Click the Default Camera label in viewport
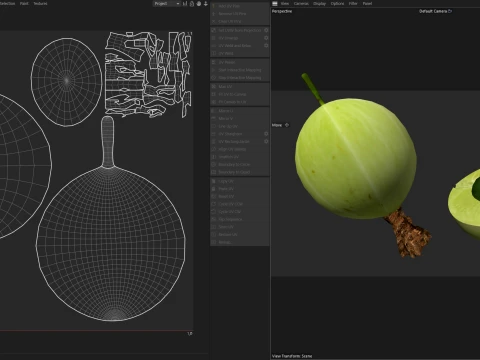Viewport: 480px width, 360px height. [433, 11]
